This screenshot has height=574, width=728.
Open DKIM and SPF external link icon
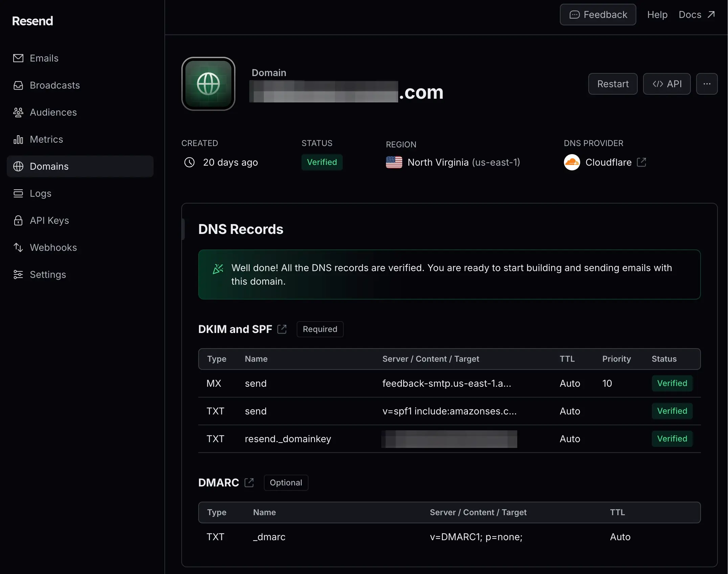(282, 329)
